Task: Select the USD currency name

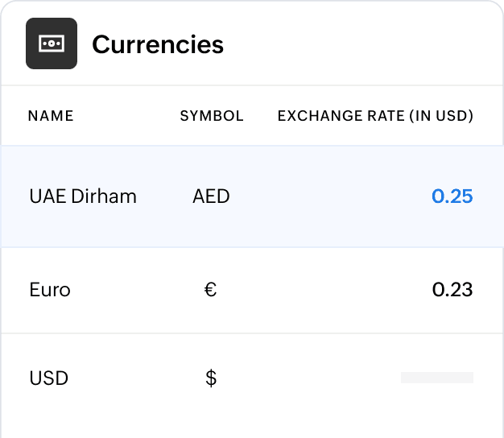Action: pyautogui.click(x=48, y=378)
